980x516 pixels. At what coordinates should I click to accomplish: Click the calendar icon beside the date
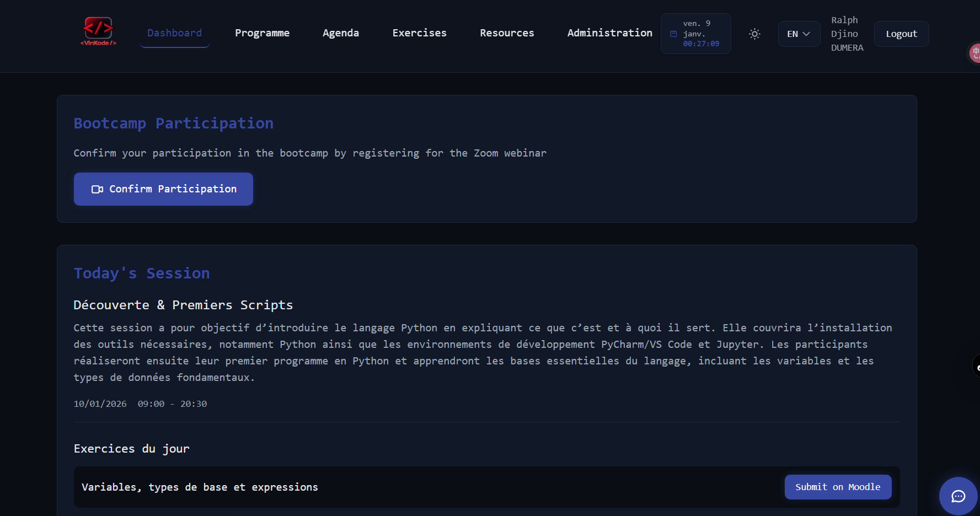coord(674,34)
